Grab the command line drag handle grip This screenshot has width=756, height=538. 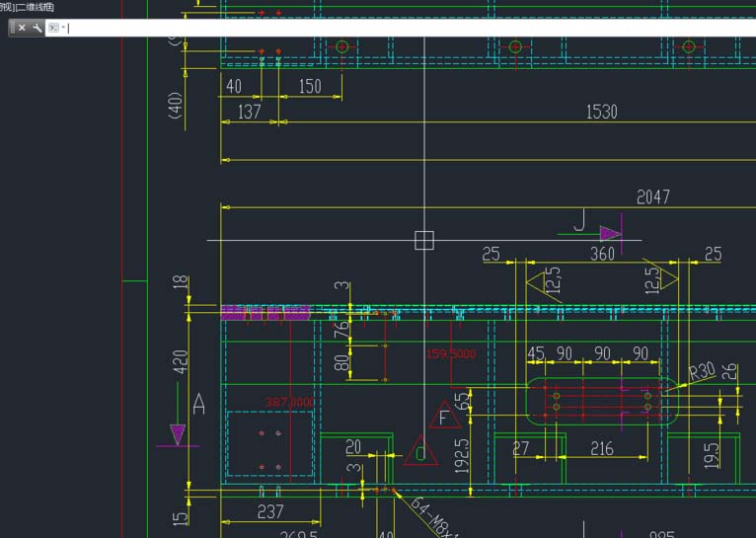[x=12, y=28]
